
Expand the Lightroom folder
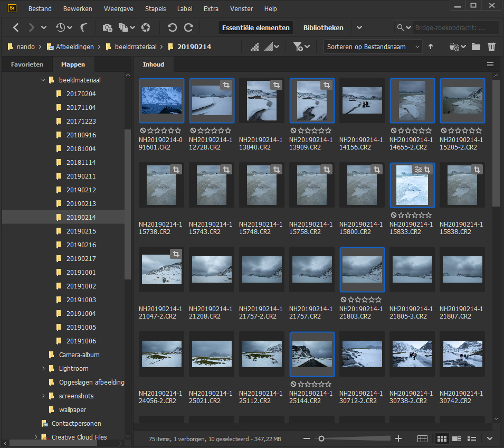click(x=43, y=369)
